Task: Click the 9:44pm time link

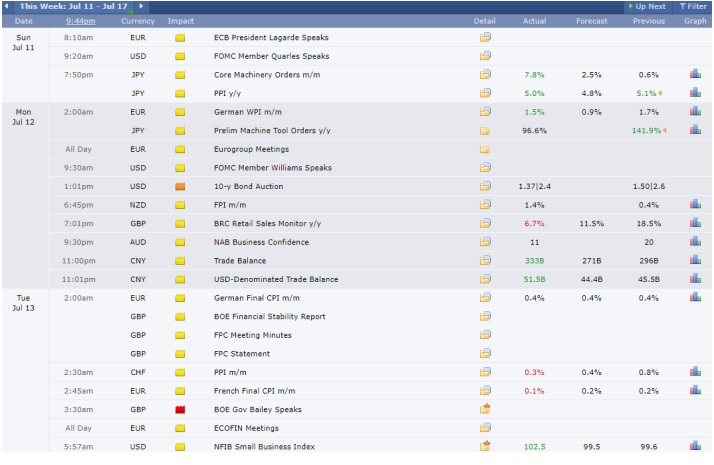Action: [x=81, y=21]
